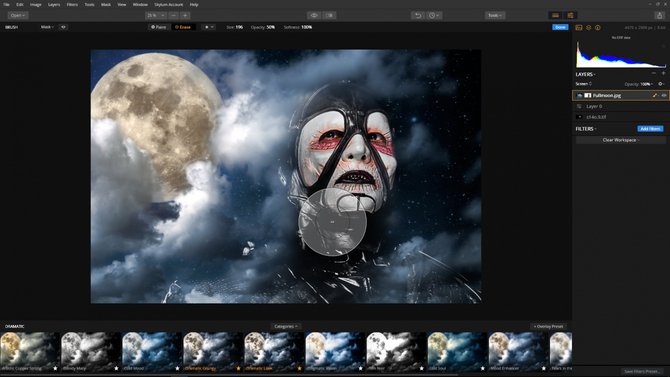Click star on the Cold Mood preset
The width and height of the screenshot is (670, 377).
coord(177,368)
